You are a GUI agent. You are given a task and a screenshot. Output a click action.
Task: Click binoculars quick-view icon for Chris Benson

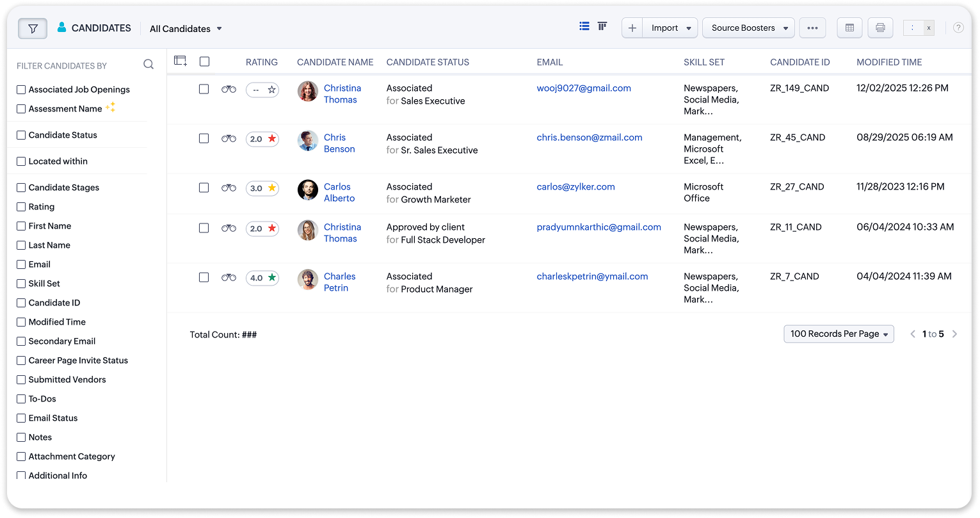coord(229,139)
